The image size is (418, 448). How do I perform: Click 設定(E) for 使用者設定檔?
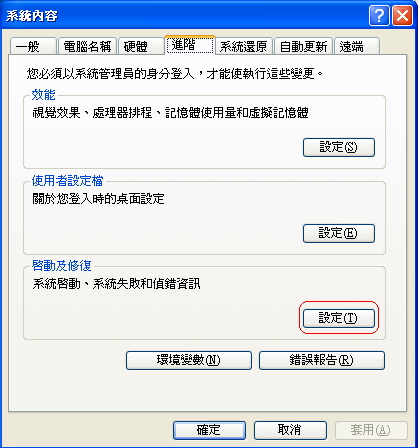coord(339,233)
